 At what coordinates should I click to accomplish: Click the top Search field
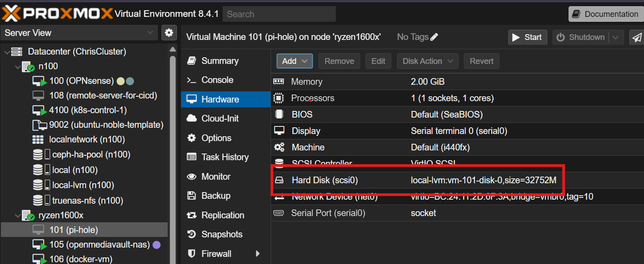click(x=279, y=14)
